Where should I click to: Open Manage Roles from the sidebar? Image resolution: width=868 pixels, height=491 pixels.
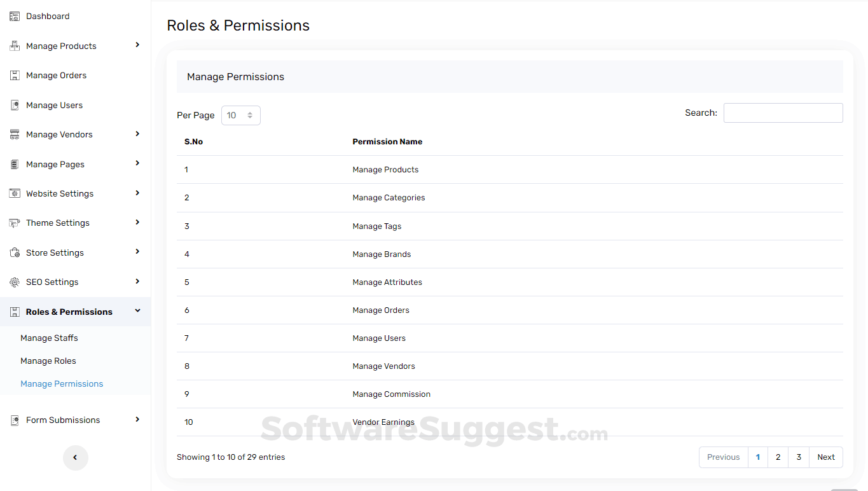tap(48, 361)
